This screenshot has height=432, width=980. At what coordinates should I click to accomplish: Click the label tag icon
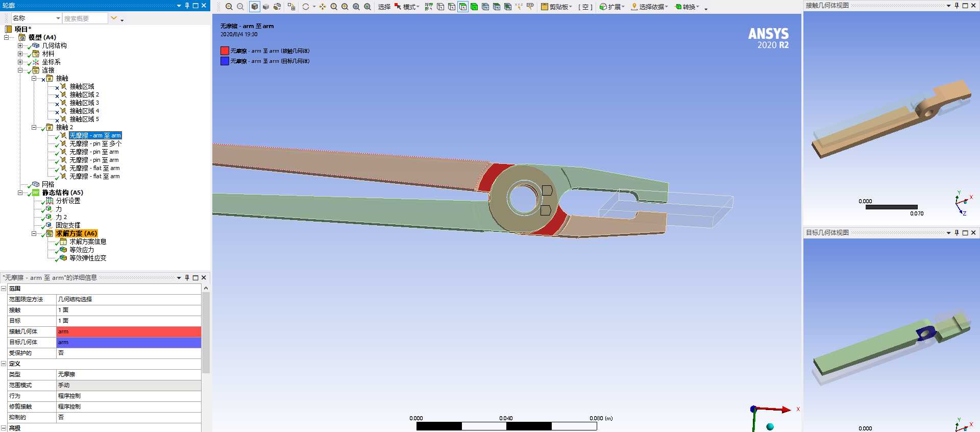tap(530, 7)
